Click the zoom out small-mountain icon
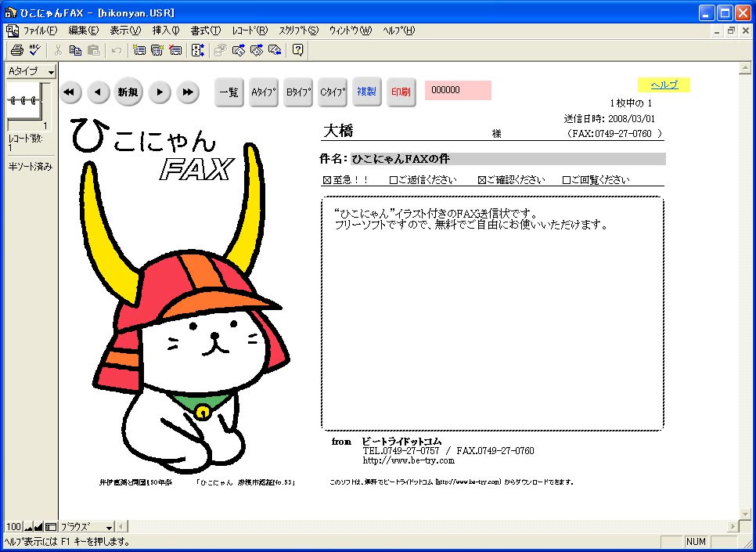Image resolution: width=756 pixels, height=552 pixels. pyautogui.click(x=28, y=527)
